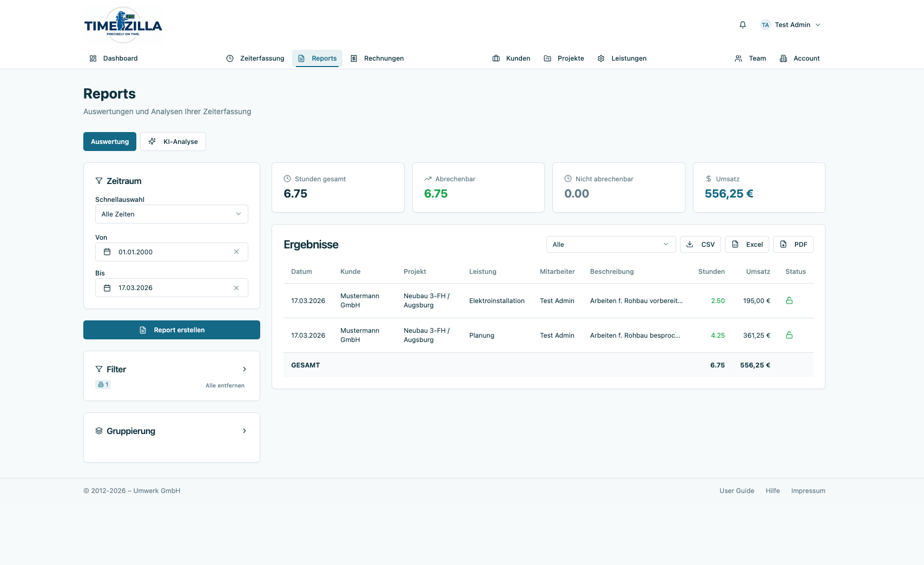Expand the Filter panel
This screenshot has width=924, height=565.
[245, 370]
